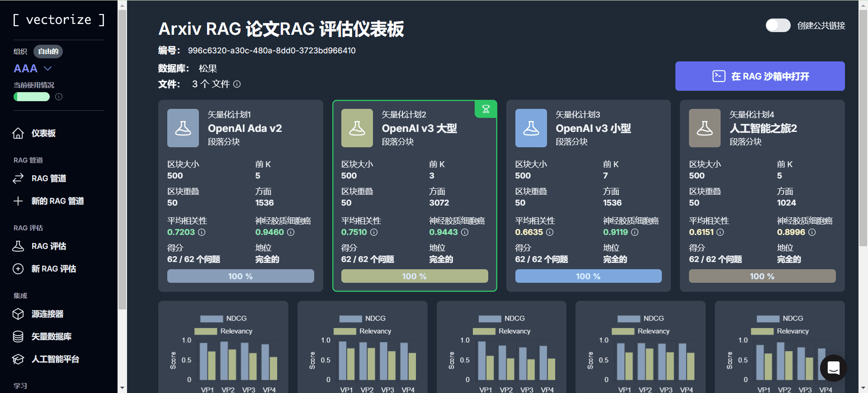The height and width of the screenshot is (393, 868).
Task: Toggle Relevancy legend in second chart
Action: [363, 331]
